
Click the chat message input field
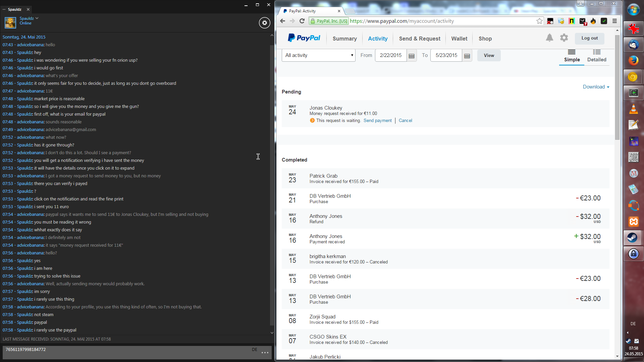pos(127,352)
